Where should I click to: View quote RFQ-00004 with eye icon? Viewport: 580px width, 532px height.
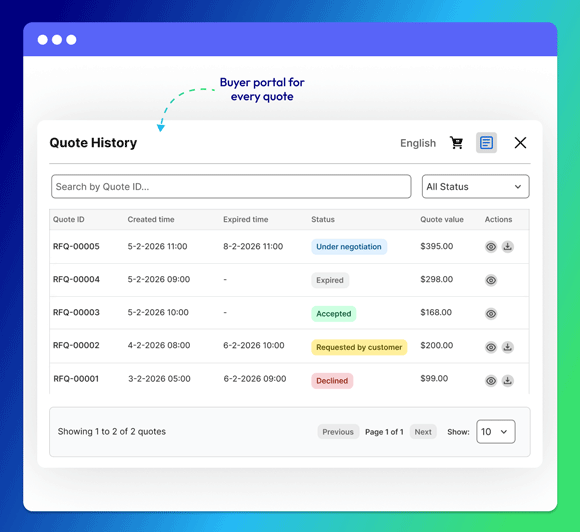pos(491,280)
